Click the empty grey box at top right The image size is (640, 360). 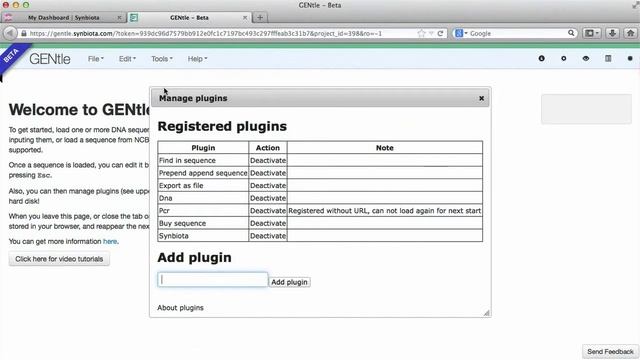587,109
